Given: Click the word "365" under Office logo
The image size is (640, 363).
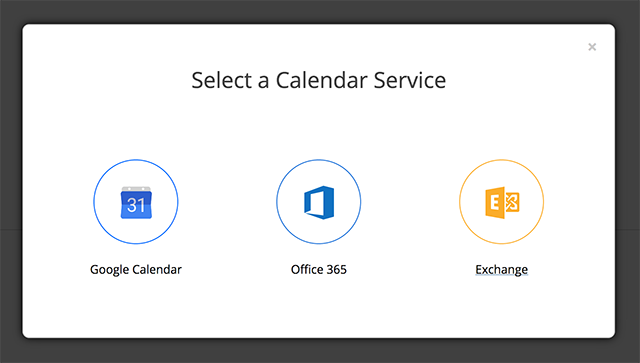Looking at the screenshot, I should [x=337, y=269].
